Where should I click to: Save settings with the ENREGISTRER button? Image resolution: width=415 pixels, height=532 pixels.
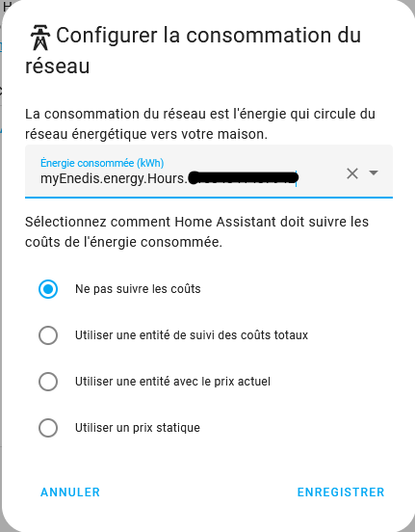(x=341, y=492)
